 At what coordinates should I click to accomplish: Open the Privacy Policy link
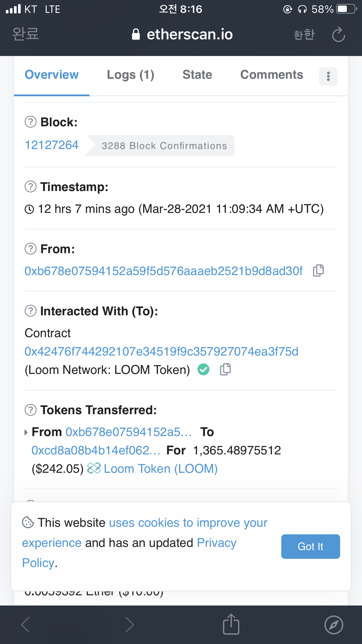click(217, 543)
